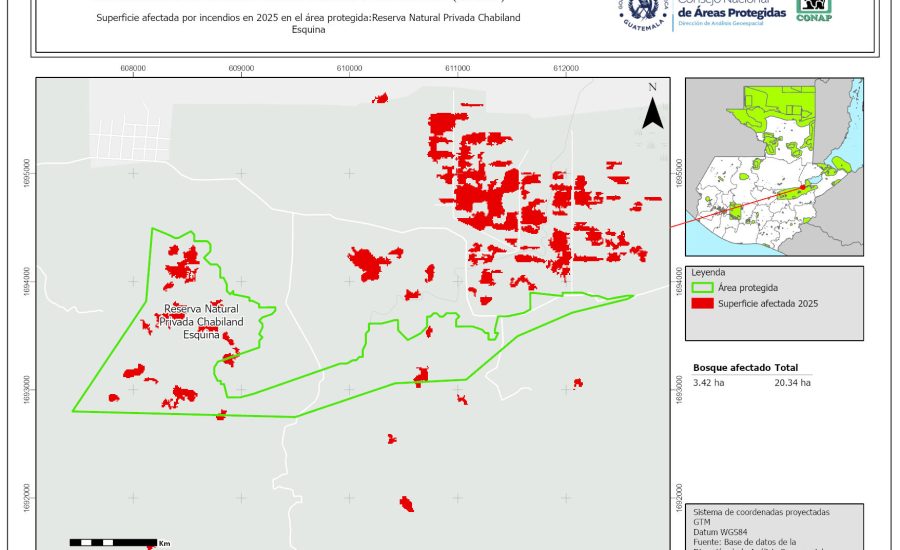Select the Sistema de coordenadas proyectadas line

coord(761,511)
